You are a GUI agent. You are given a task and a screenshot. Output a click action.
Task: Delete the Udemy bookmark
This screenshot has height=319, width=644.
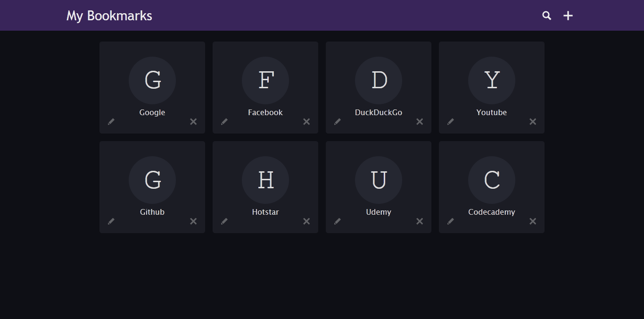click(x=420, y=221)
